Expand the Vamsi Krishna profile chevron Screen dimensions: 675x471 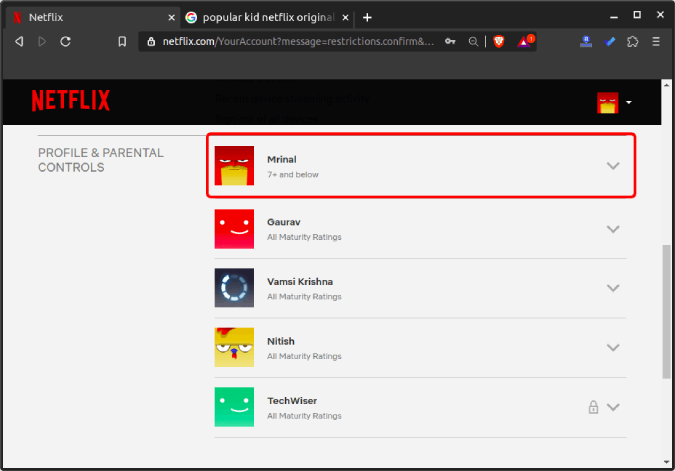613,288
